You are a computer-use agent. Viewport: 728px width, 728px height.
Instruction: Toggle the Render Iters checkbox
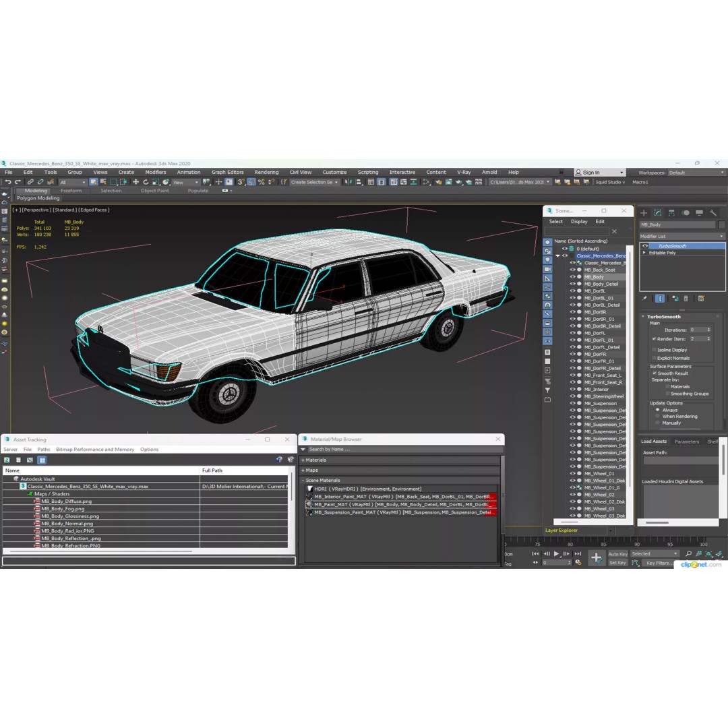coord(654,339)
